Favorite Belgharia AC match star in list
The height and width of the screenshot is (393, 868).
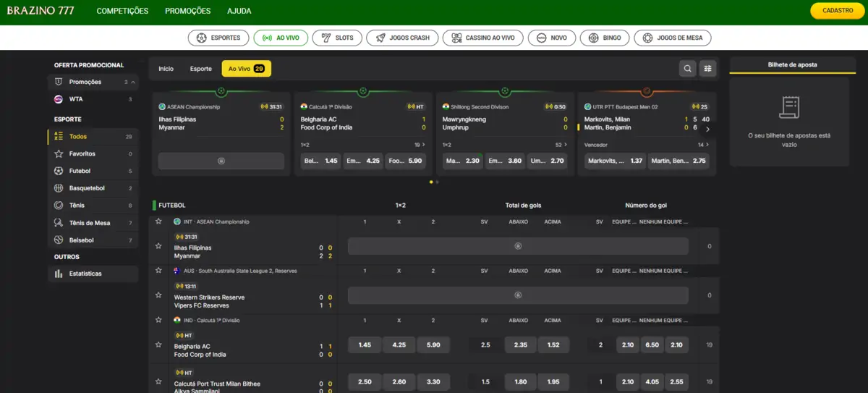click(x=158, y=345)
